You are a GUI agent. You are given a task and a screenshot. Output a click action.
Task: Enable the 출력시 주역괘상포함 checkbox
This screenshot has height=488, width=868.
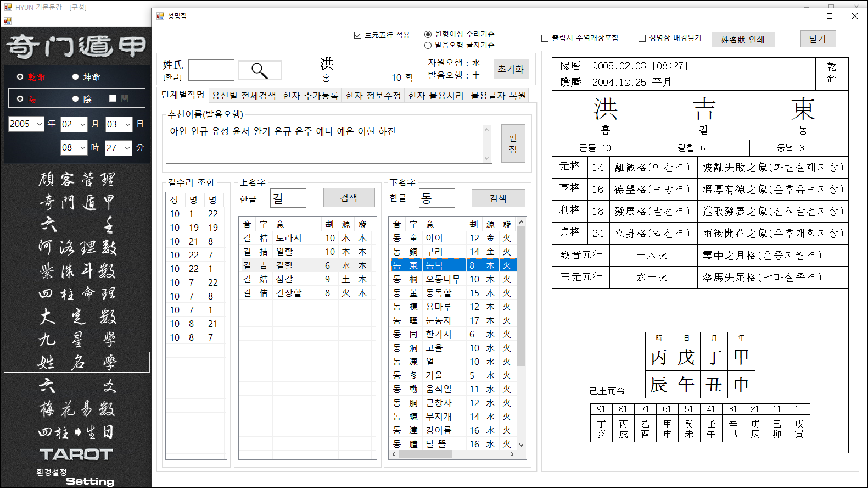click(545, 38)
